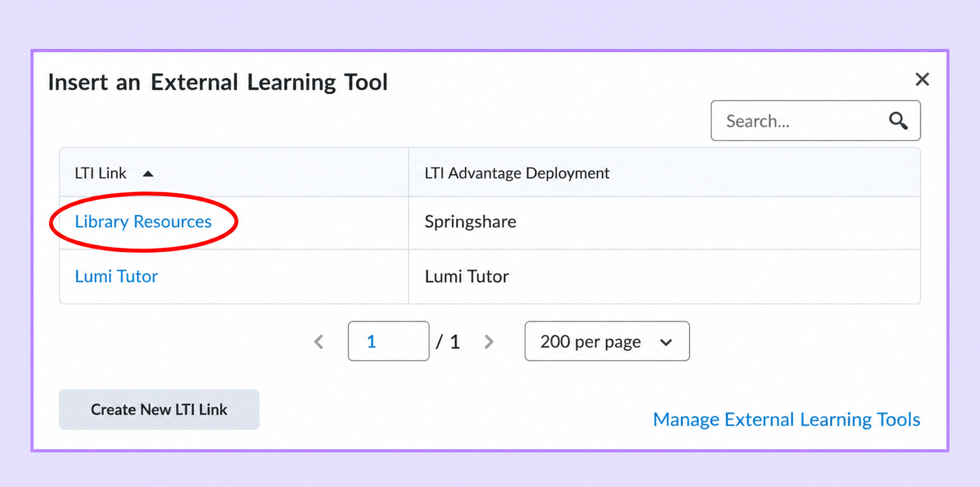Select Lumi Tutor deployment cell text

pyautogui.click(x=466, y=276)
